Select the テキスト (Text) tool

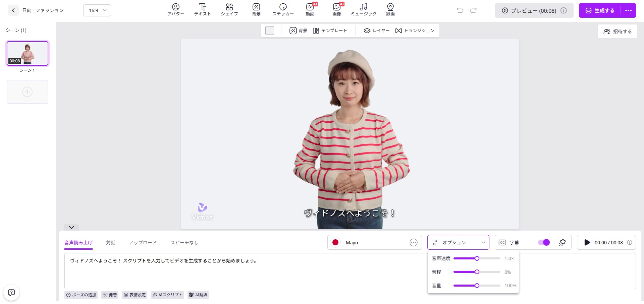(x=202, y=10)
